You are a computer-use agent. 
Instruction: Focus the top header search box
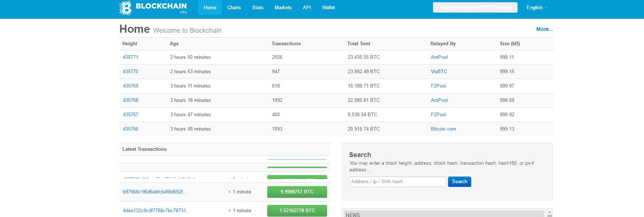point(475,7)
